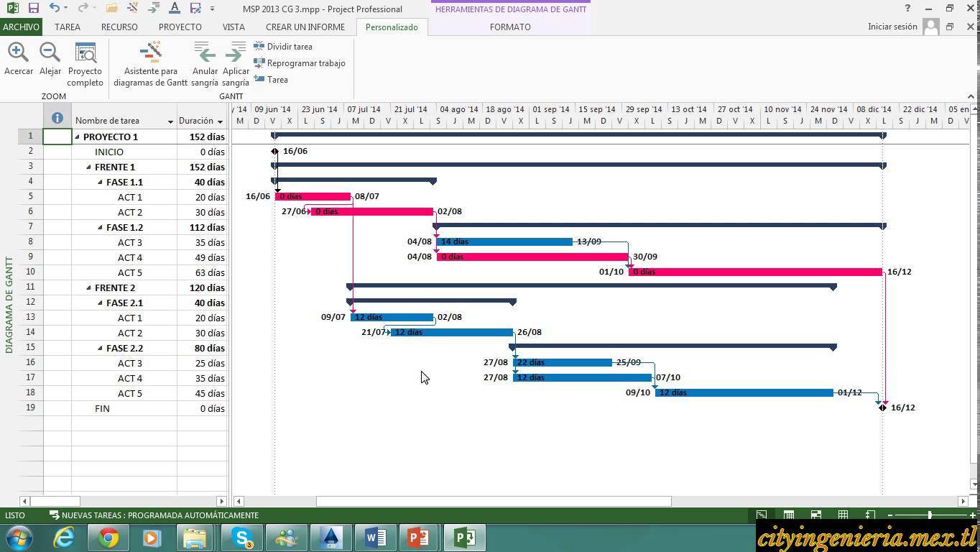
Task: Open Google Chrome from the taskbar
Action: [108, 538]
